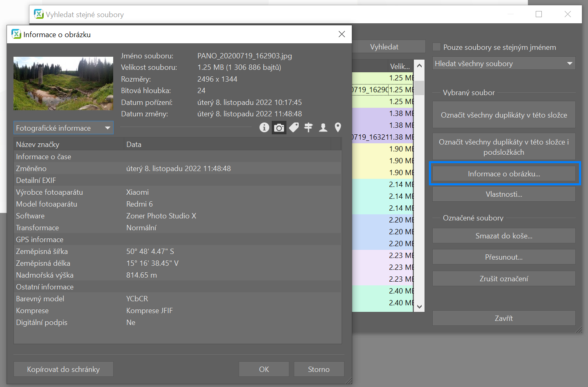Cancel with the Storno button
The height and width of the screenshot is (387, 588).
click(x=319, y=369)
